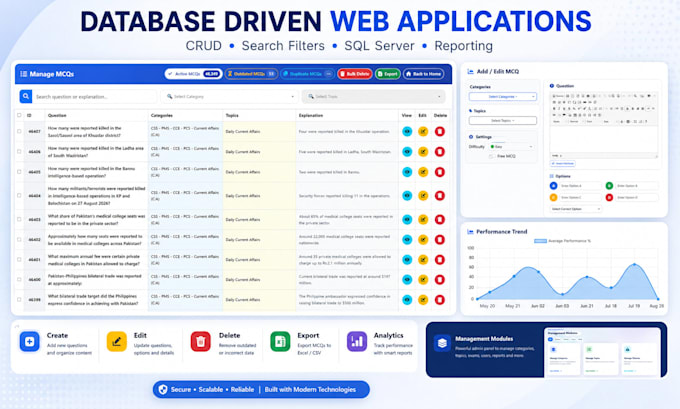Click the blue search magnifier icon
This screenshot has width=680, height=409.
tap(26, 96)
